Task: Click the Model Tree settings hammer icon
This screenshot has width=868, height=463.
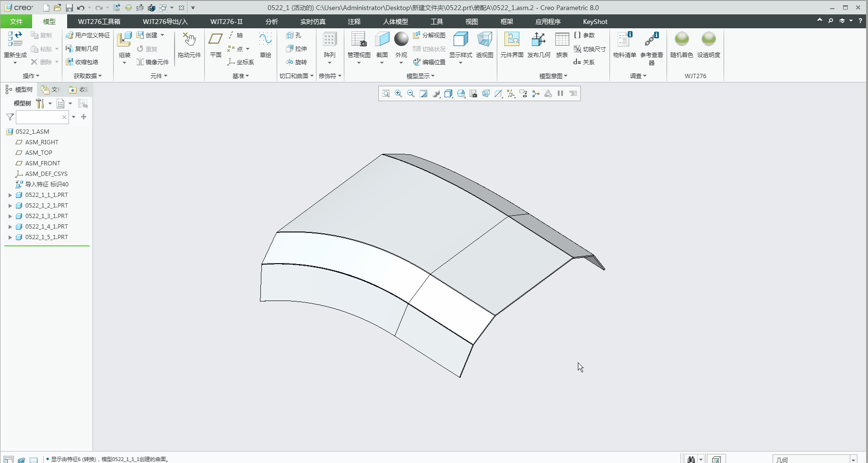Action: pyautogui.click(x=40, y=104)
